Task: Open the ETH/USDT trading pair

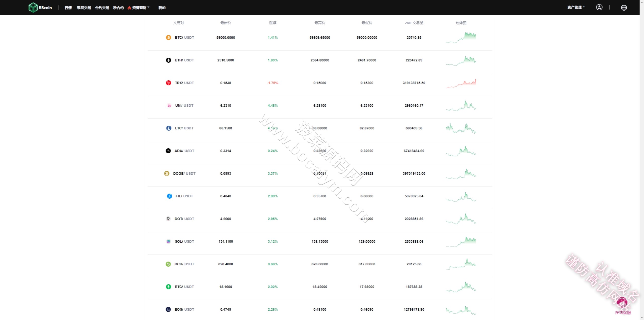Action: 184,60
